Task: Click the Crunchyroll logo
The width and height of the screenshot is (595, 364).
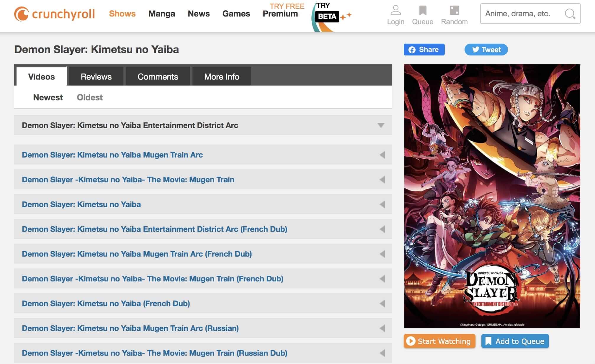Action: 55,14
